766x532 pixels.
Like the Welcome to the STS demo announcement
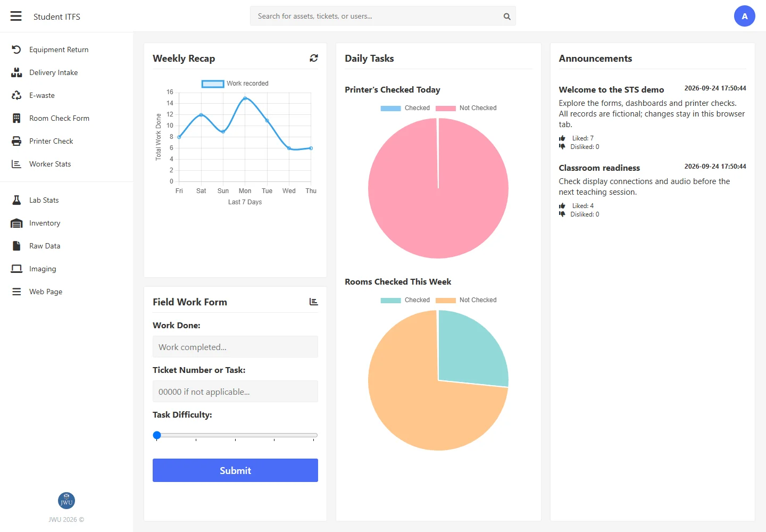pos(562,138)
